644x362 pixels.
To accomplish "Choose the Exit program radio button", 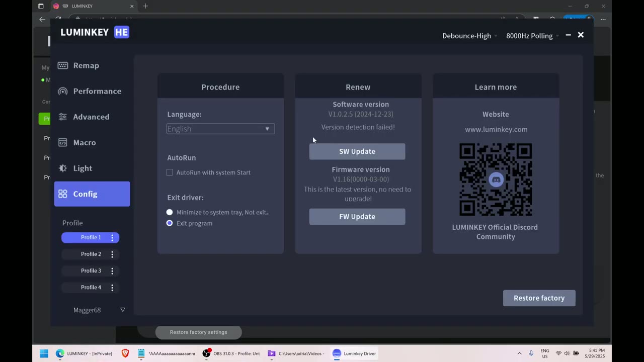I will [x=170, y=223].
